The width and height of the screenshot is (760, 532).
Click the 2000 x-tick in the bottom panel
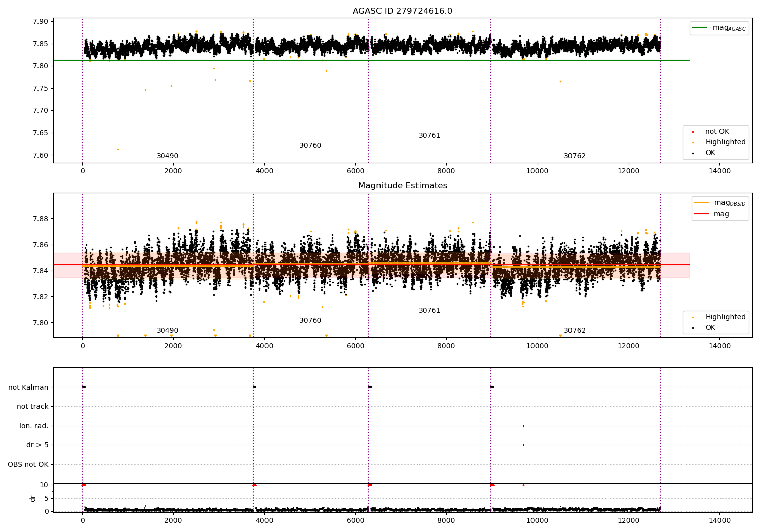coord(173,520)
